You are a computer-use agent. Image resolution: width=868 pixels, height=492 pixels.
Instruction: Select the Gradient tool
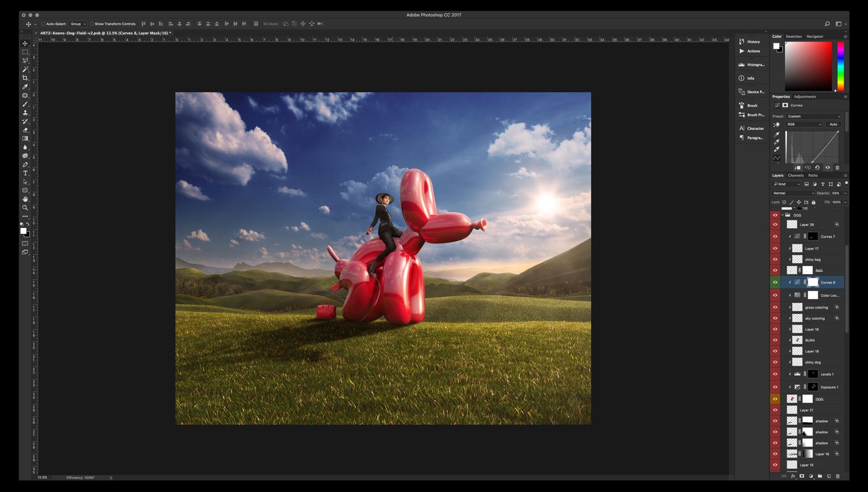(25, 139)
